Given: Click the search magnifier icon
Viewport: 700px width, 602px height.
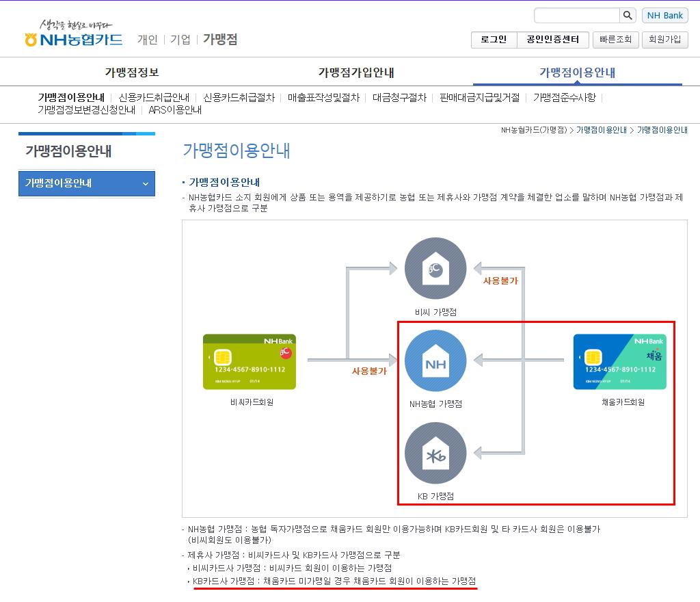Looking at the screenshot, I should click(x=628, y=15).
